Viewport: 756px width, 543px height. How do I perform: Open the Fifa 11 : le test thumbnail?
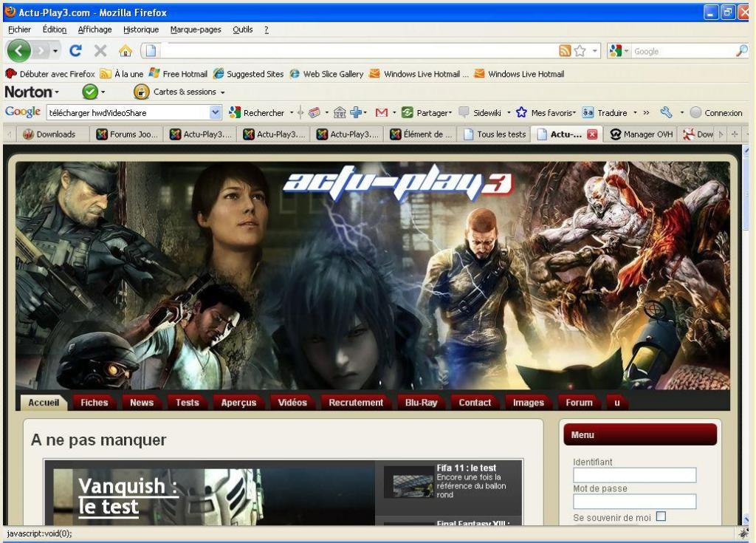coord(409,483)
